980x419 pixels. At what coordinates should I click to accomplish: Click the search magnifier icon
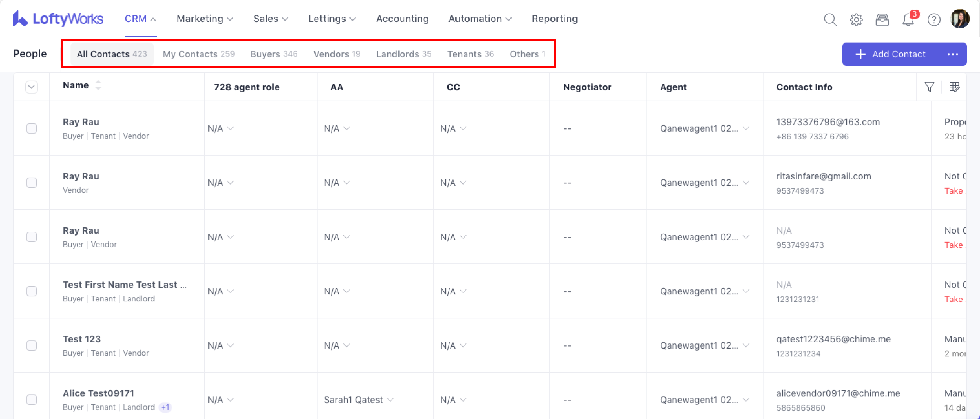tap(830, 19)
